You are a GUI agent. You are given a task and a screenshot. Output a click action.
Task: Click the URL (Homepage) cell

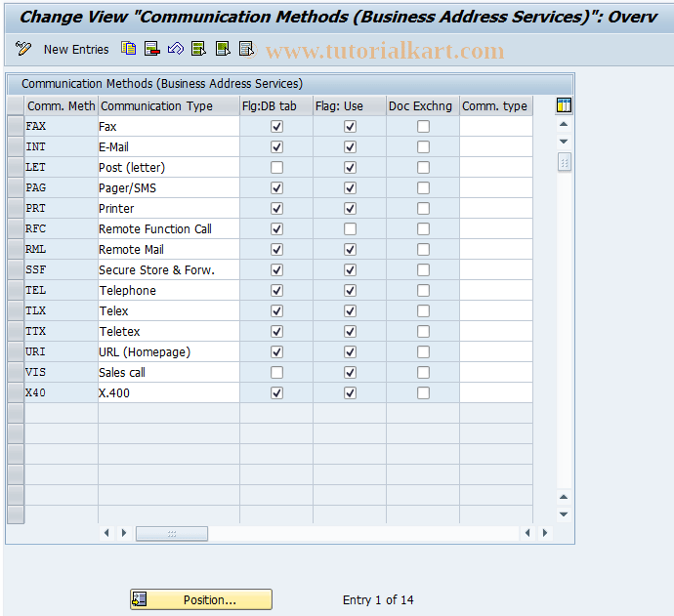pos(169,351)
